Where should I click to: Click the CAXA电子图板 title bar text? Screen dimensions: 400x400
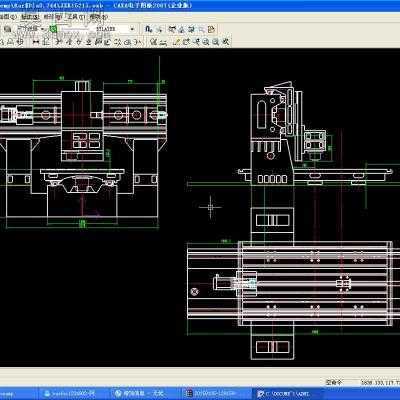154,5
